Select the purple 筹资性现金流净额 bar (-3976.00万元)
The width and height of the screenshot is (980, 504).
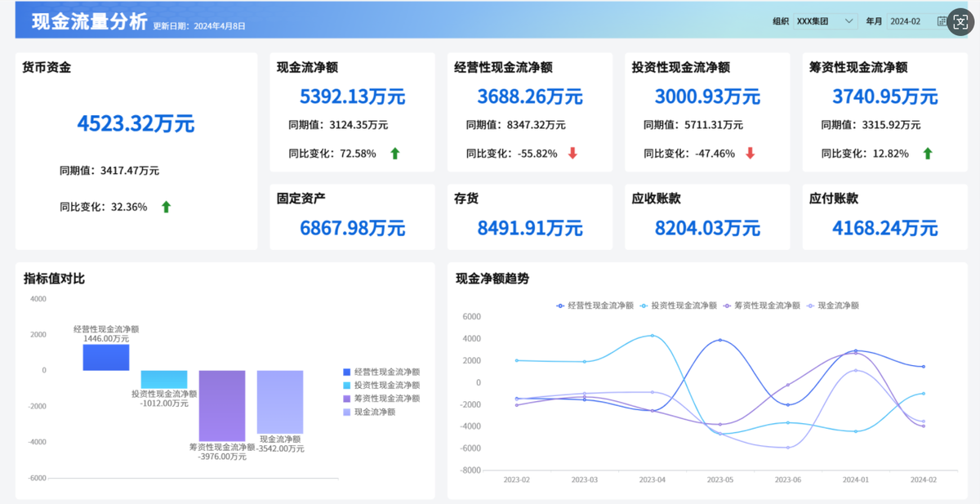(222, 406)
